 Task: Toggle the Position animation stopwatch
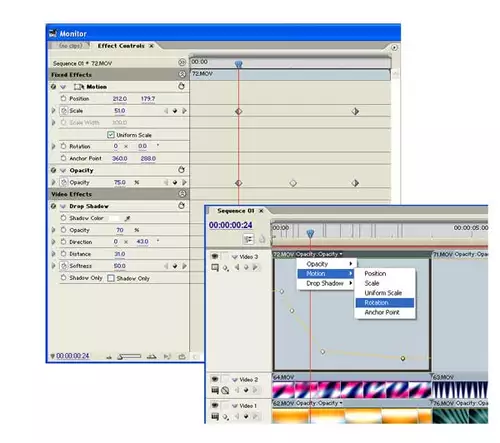(63, 98)
